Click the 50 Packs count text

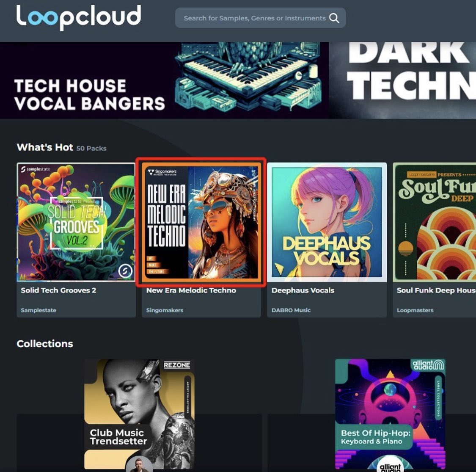click(91, 148)
